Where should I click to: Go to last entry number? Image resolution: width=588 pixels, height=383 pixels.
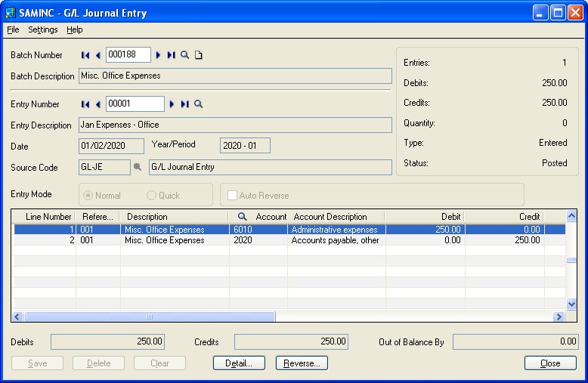click(x=184, y=104)
